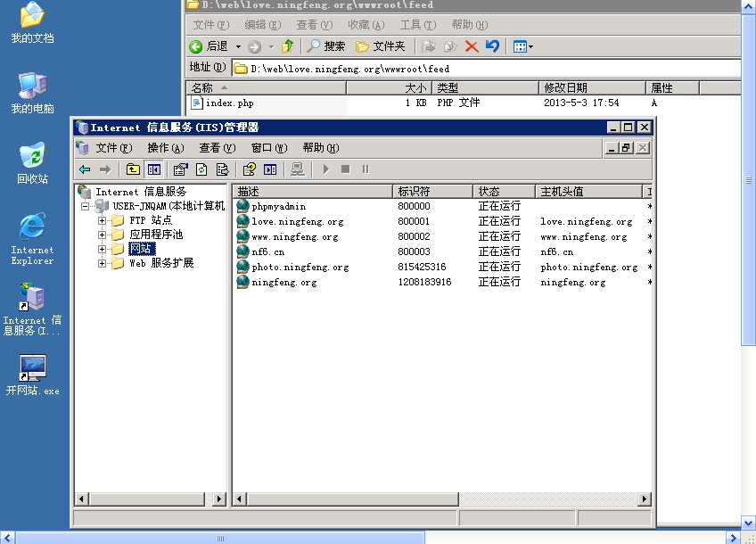Expand the 网站 tree node

pos(102,250)
